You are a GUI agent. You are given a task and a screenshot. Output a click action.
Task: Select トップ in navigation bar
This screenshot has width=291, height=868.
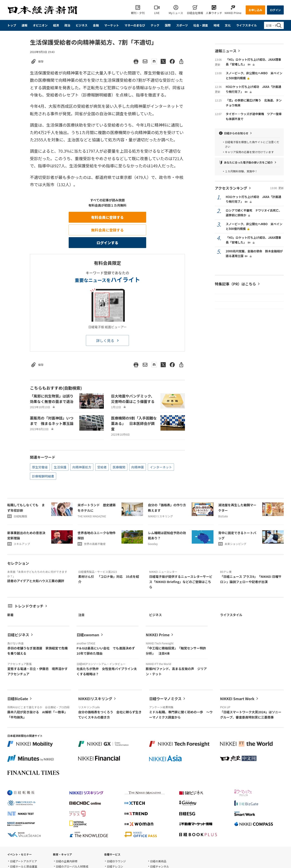point(12,25)
